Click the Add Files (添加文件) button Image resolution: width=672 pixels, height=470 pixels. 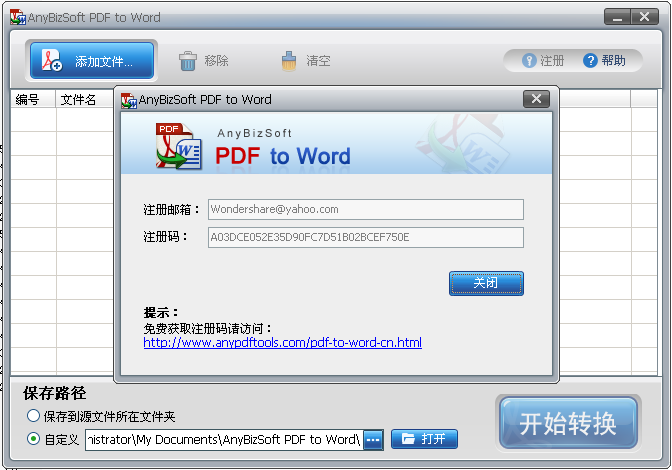(x=92, y=60)
